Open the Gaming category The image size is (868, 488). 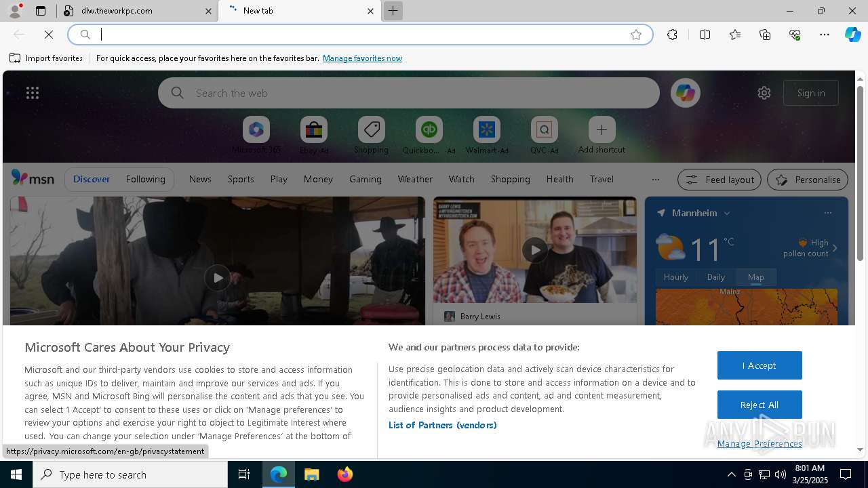tap(366, 179)
